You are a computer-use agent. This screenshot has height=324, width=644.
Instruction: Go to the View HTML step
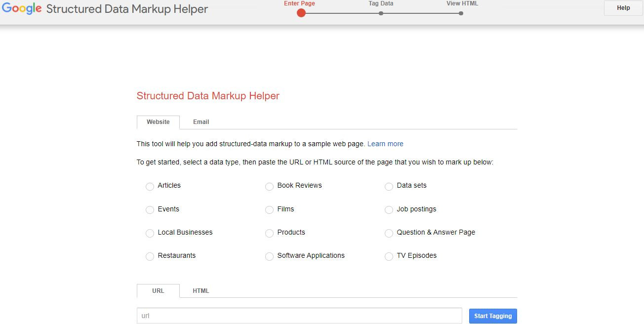click(x=461, y=13)
